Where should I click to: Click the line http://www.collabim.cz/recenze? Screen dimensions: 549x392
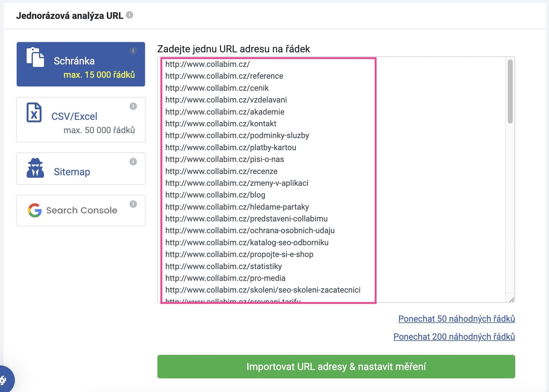tap(222, 171)
